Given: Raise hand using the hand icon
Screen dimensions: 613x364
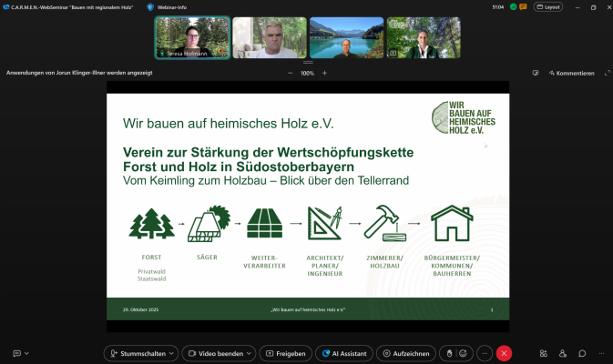Looking at the screenshot, I should pos(450,353).
